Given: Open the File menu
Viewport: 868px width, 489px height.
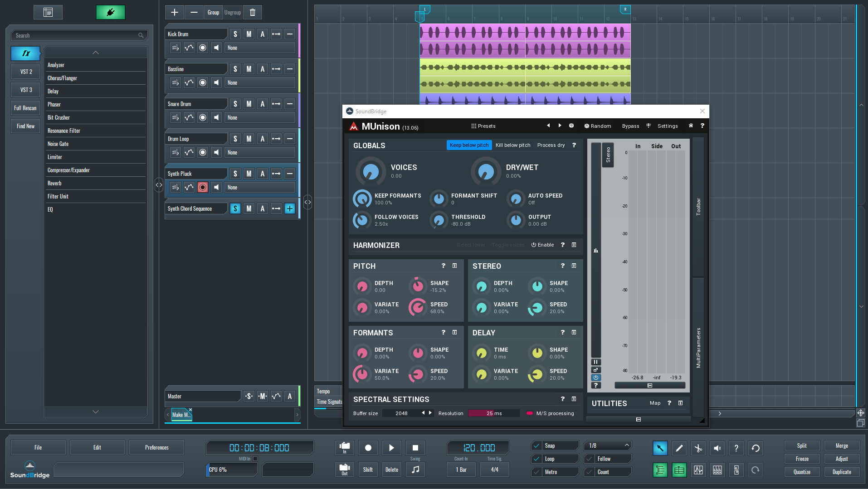Looking at the screenshot, I should (38, 447).
